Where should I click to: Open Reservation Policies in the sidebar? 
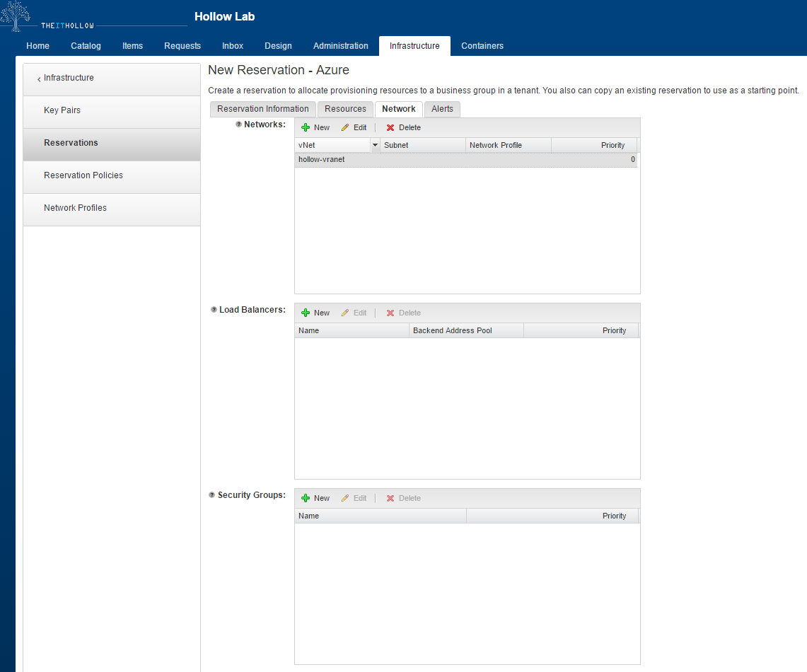(x=83, y=175)
